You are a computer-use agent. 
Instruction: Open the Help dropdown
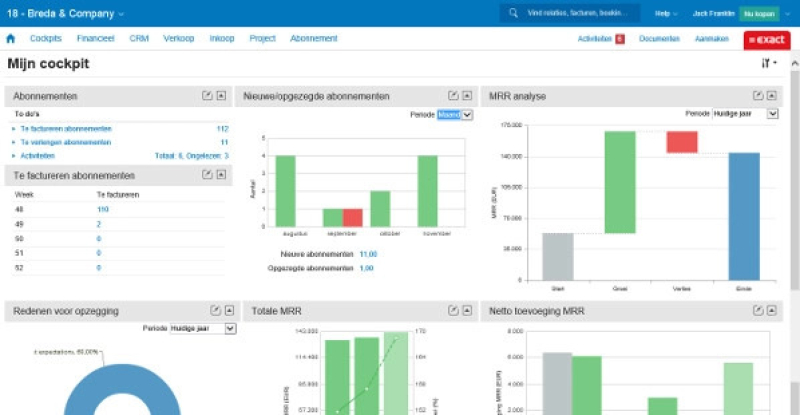pos(666,14)
